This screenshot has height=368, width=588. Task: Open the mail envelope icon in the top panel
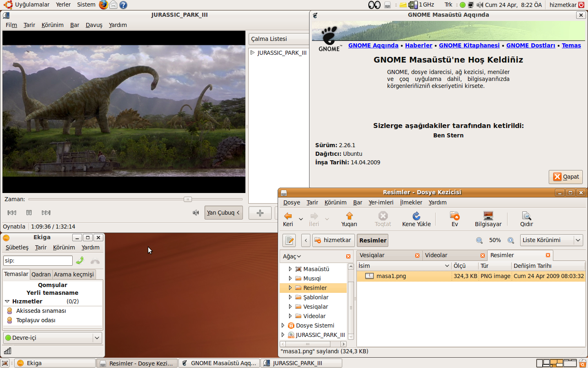pos(114,5)
